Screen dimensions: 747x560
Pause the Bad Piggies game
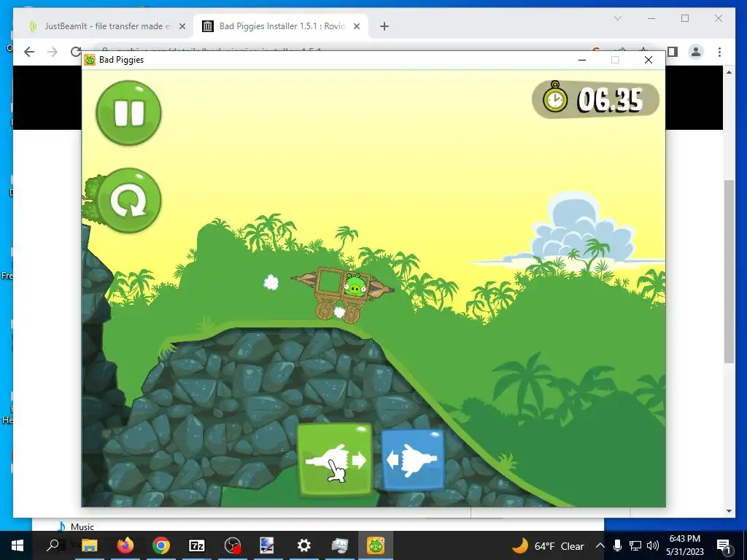pos(128,113)
